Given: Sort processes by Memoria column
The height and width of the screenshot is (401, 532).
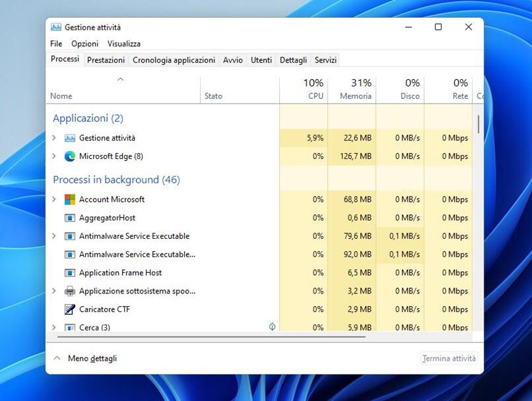Looking at the screenshot, I should 352,90.
